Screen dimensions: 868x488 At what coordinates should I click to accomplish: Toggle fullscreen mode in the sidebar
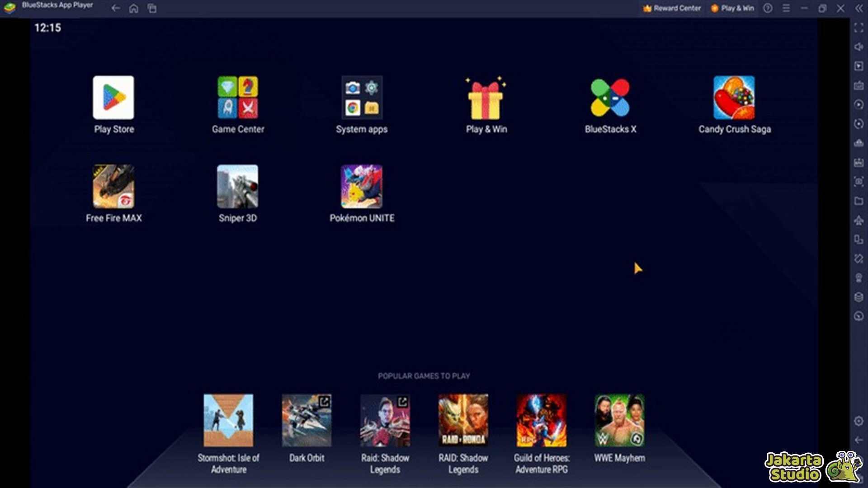point(859,28)
